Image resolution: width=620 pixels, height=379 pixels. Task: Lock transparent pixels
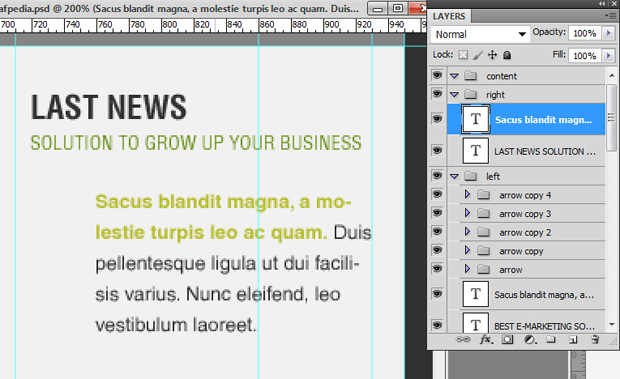coord(463,55)
